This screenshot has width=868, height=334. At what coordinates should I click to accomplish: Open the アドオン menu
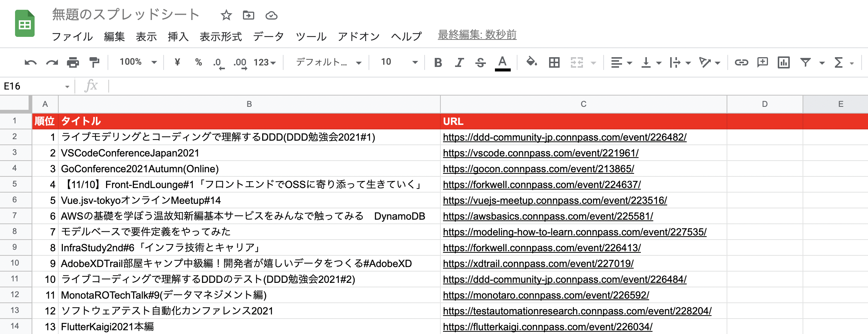click(359, 36)
